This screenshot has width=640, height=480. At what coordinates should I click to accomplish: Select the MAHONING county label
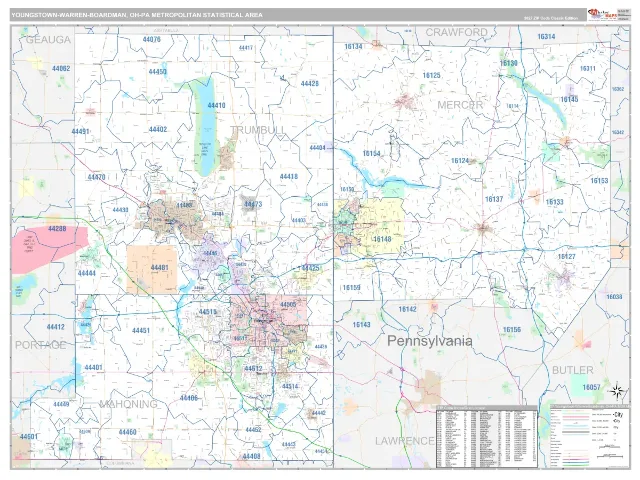[x=128, y=404]
